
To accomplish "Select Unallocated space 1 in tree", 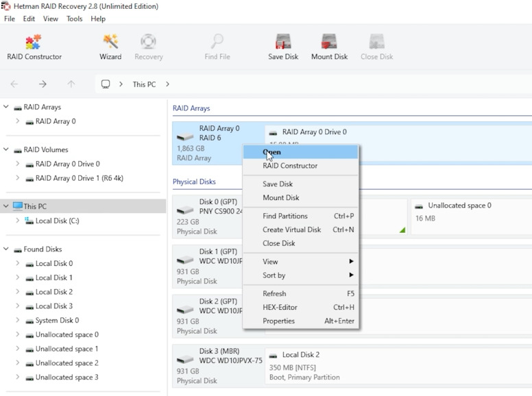I will pyautogui.click(x=66, y=349).
